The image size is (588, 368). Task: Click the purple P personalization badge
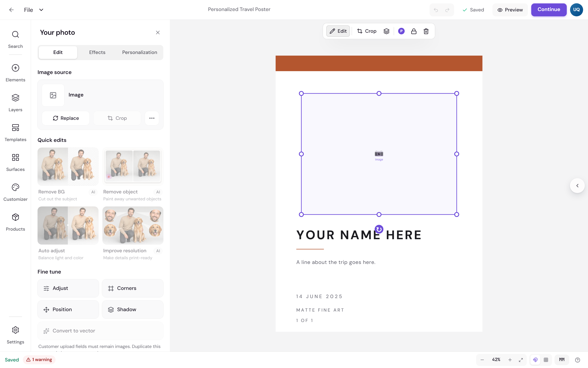coord(401,31)
